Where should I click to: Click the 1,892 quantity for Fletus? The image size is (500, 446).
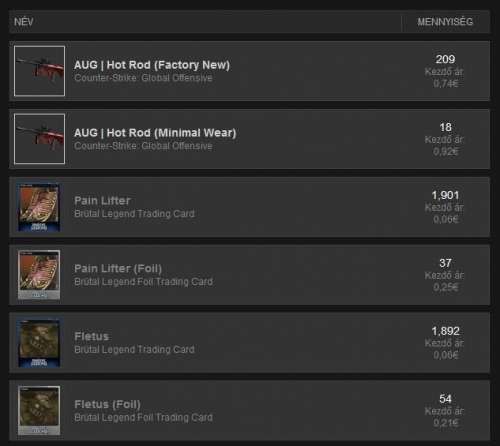tap(445, 331)
